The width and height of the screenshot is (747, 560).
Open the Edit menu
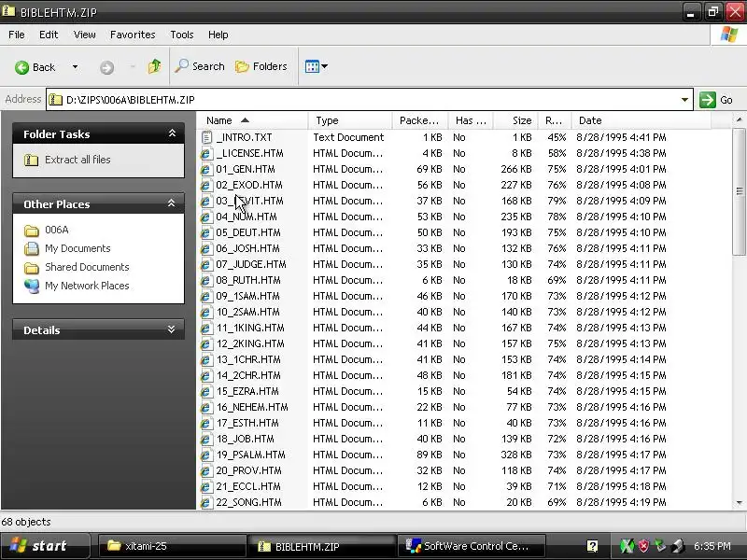(49, 35)
